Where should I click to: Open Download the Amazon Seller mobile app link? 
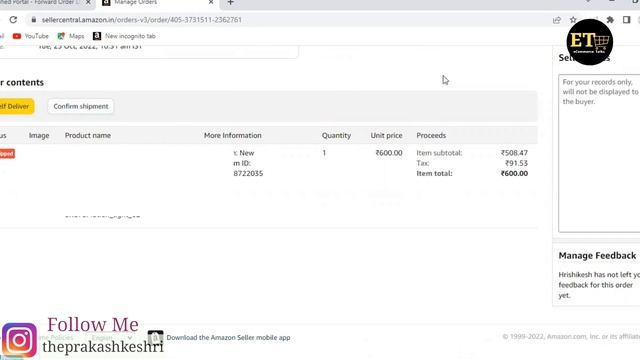(228, 338)
